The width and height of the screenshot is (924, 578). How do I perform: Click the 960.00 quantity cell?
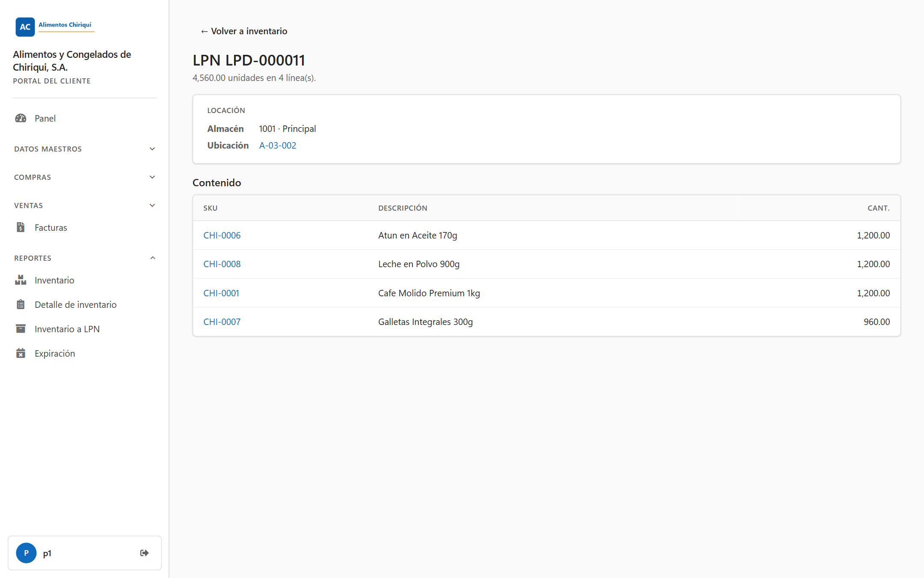877,322
